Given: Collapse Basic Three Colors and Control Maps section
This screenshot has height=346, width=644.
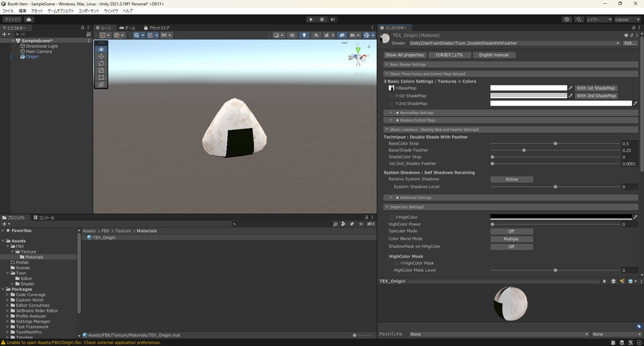Looking at the screenshot, I should click(x=511, y=74).
